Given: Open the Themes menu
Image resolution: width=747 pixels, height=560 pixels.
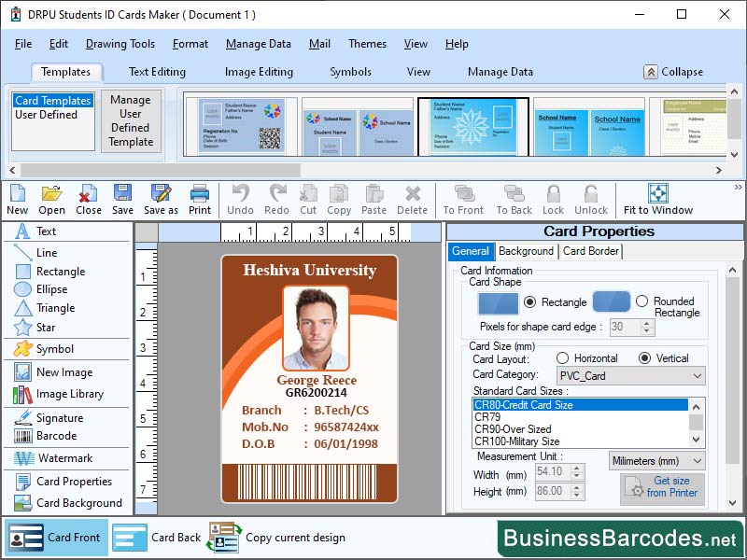Looking at the screenshot, I should [367, 44].
